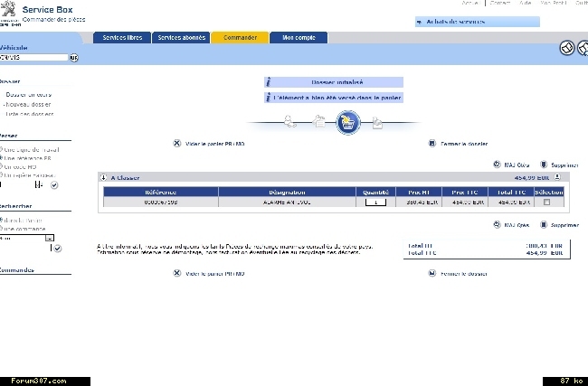Click the Désignation column header
This screenshot has height=386, width=588.
(x=287, y=192)
